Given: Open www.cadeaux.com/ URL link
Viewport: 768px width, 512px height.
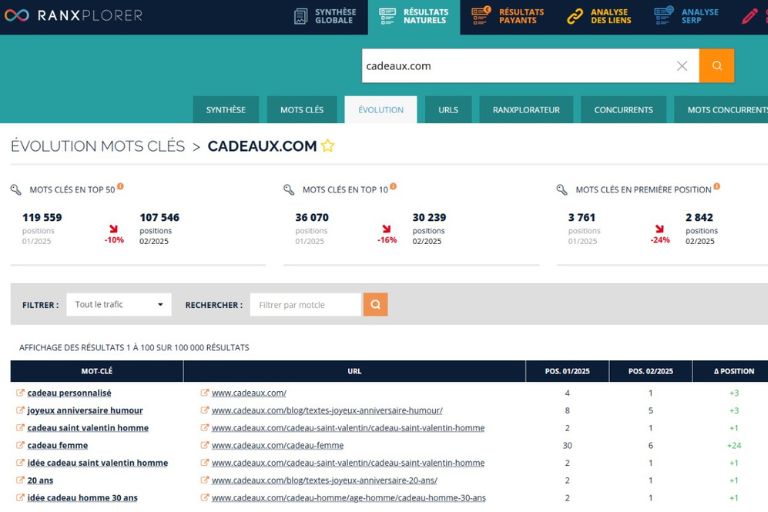Looking at the screenshot, I should coord(249,393).
